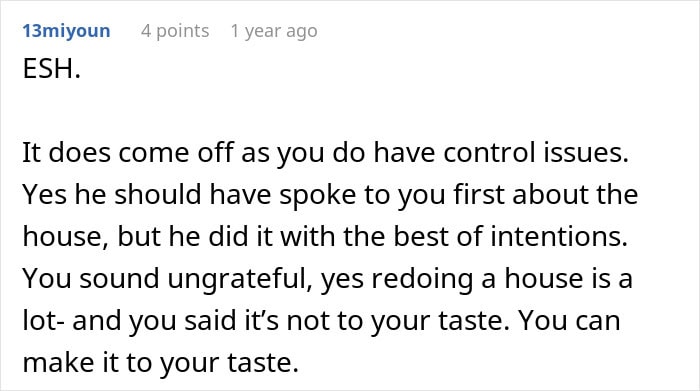
Task: Click the "ESH." verdict text
Action: tap(52, 69)
